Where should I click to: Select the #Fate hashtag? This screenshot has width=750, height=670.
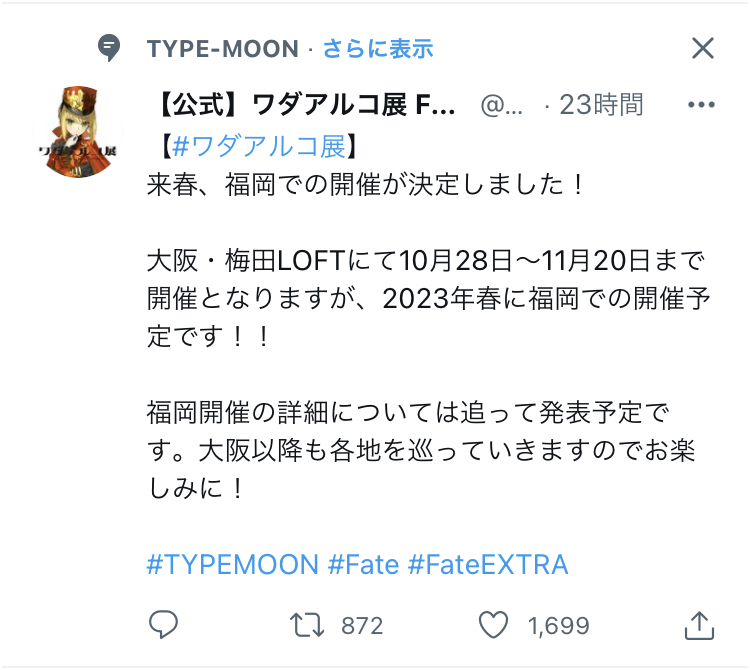click(362, 564)
